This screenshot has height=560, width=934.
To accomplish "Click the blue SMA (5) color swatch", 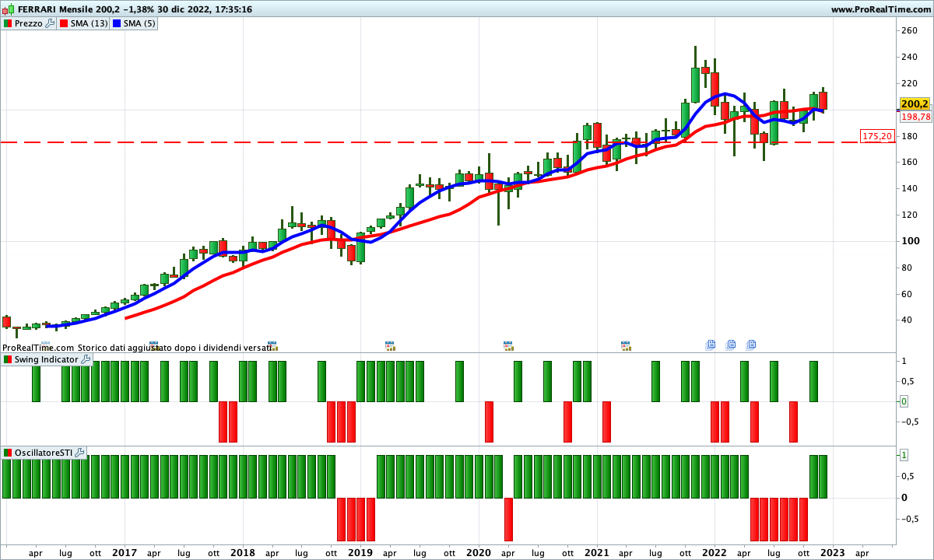I will [x=117, y=23].
